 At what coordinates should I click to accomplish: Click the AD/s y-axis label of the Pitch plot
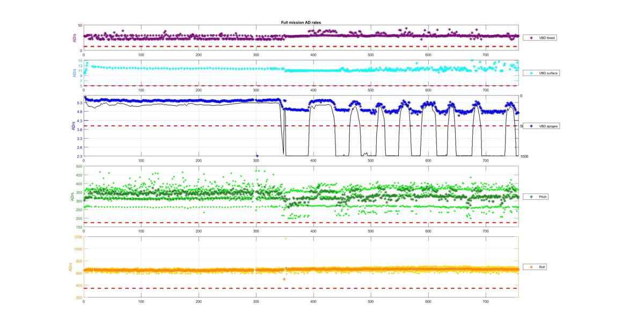coord(72,197)
